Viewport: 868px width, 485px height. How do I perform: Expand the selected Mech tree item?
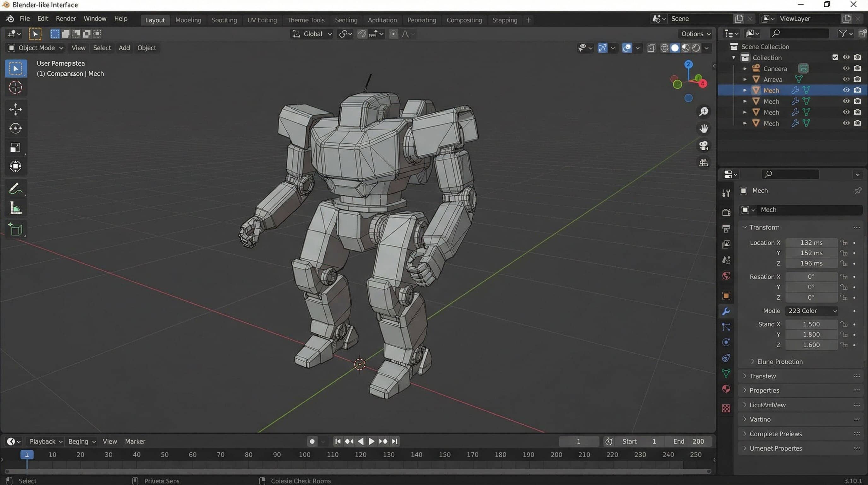(745, 90)
